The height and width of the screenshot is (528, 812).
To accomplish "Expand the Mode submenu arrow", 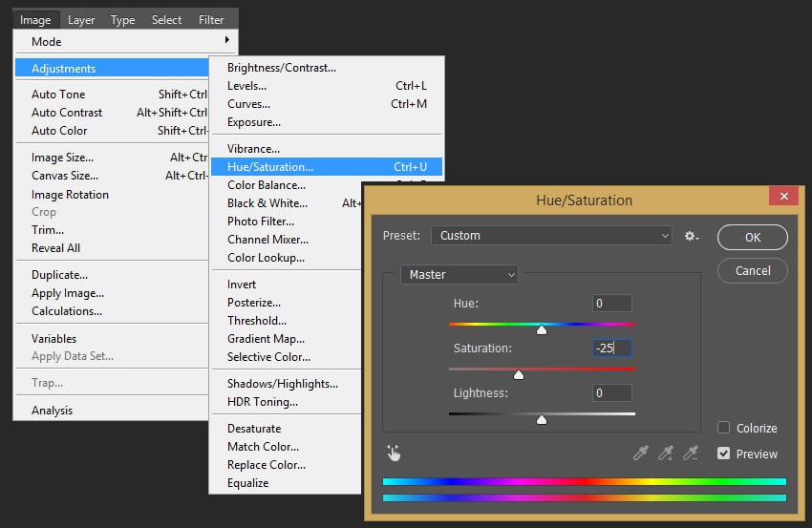I will [x=227, y=41].
